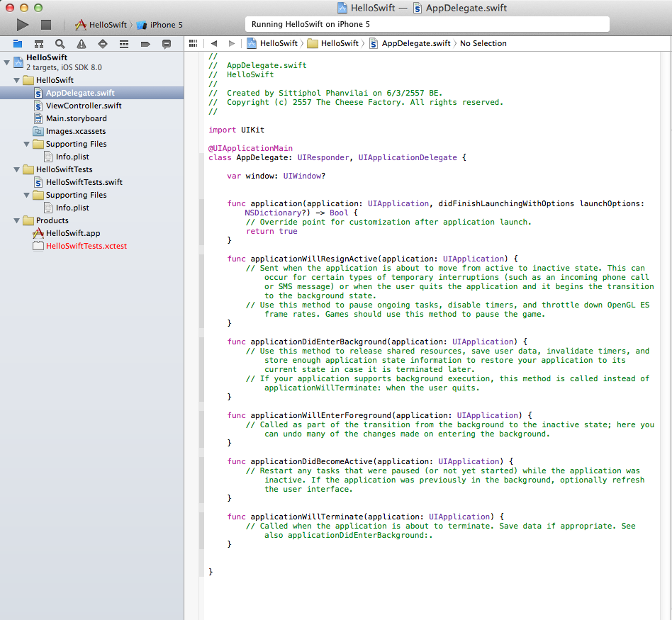This screenshot has width=672, height=620.
Task: Click the 'UIApplicationDelegate' type name
Action: pyautogui.click(x=408, y=158)
